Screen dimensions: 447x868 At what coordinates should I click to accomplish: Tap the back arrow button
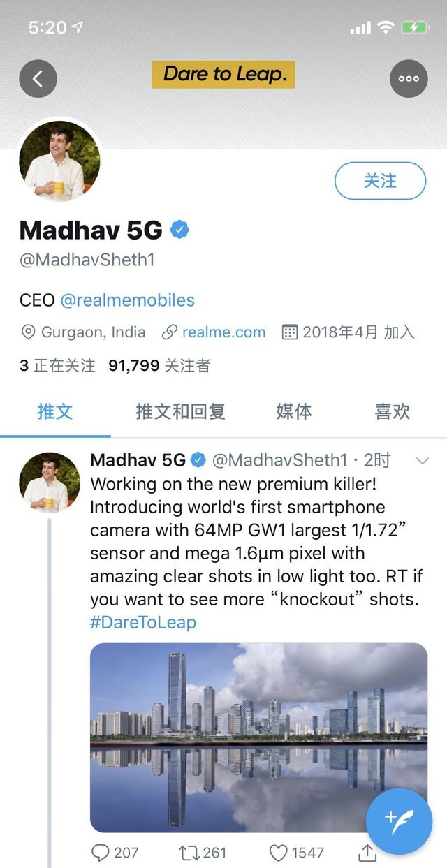pyautogui.click(x=38, y=78)
